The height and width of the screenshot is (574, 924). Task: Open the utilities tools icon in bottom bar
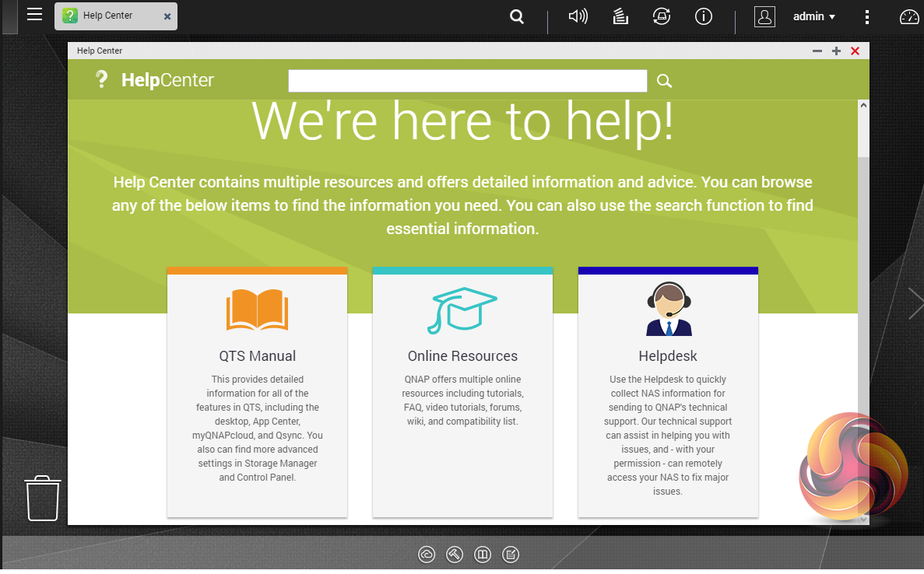click(x=455, y=554)
